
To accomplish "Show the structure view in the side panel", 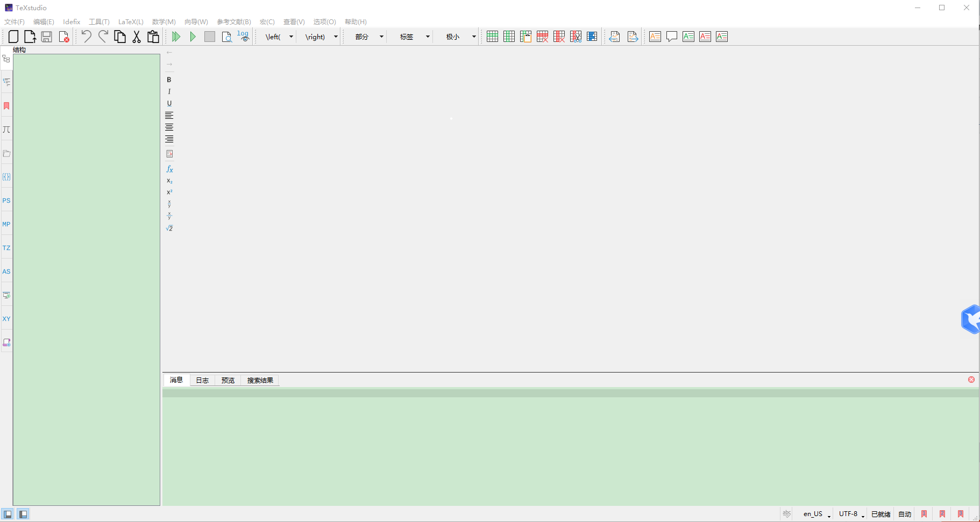I will tap(6, 59).
